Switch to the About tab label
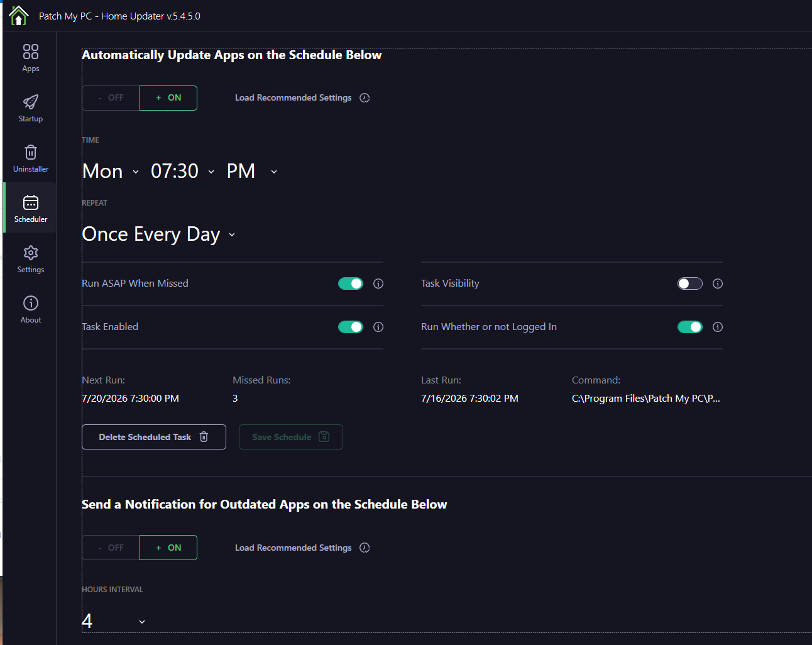Image resolution: width=812 pixels, height=645 pixels. pyautogui.click(x=31, y=320)
